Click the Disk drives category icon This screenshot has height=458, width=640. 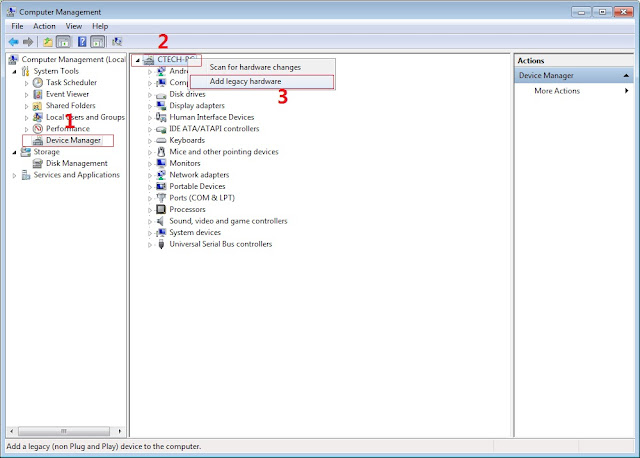click(161, 95)
